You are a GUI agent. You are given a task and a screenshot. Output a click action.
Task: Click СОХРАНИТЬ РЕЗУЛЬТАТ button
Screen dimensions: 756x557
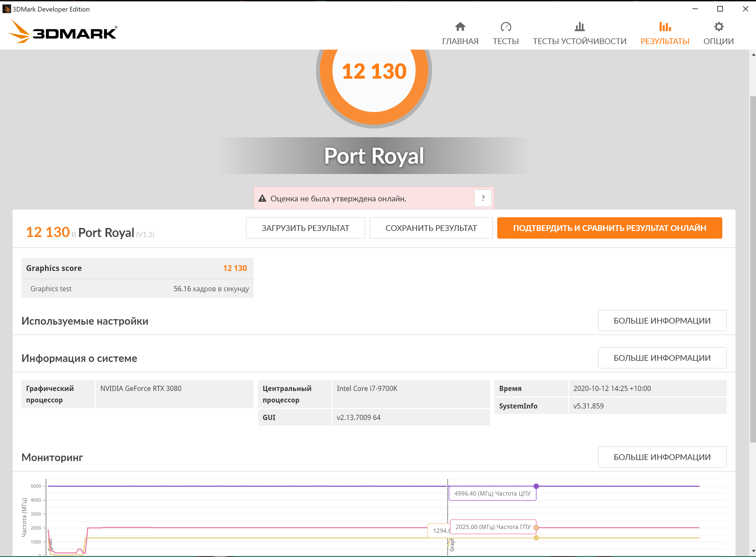(x=431, y=228)
